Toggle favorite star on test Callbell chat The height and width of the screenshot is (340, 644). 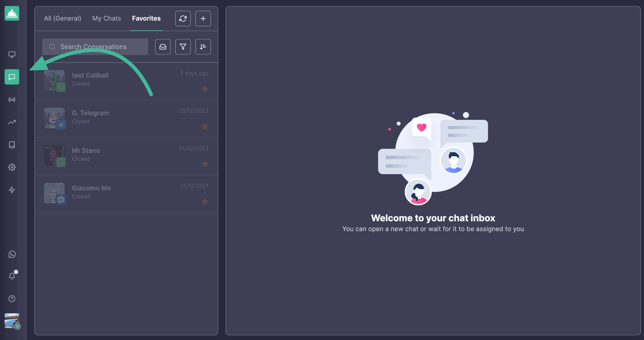[x=205, y=89]
